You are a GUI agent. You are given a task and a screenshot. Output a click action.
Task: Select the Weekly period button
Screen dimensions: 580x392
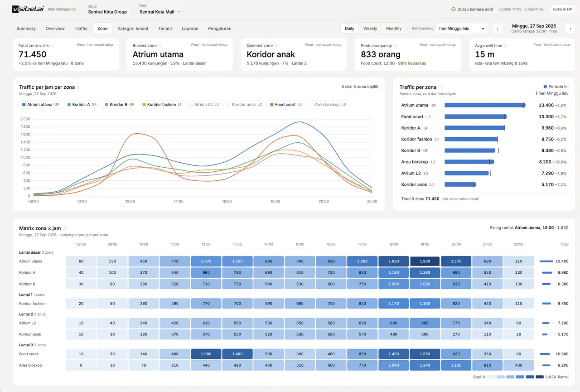tap(370, 29)
